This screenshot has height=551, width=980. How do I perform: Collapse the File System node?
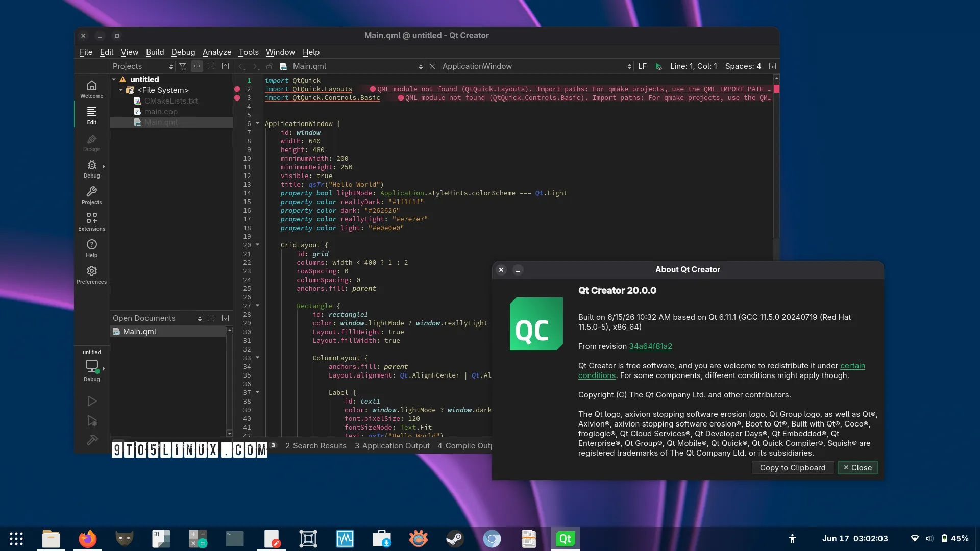pos(121,90)
